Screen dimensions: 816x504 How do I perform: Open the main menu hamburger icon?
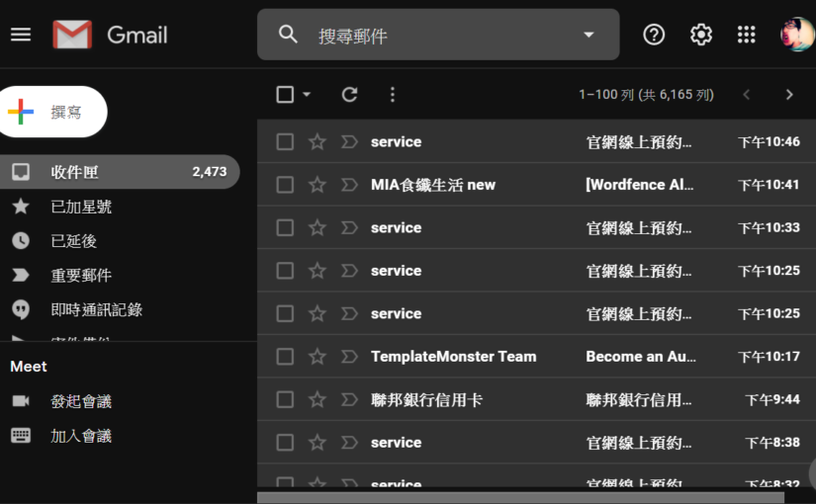pyautogui.click(x=21, y=35)
